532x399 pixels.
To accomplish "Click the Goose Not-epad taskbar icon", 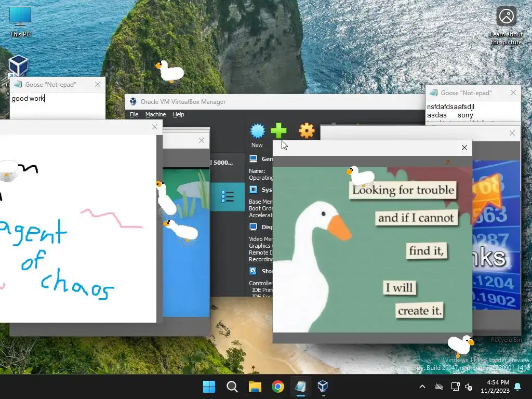I will (300, 387).
